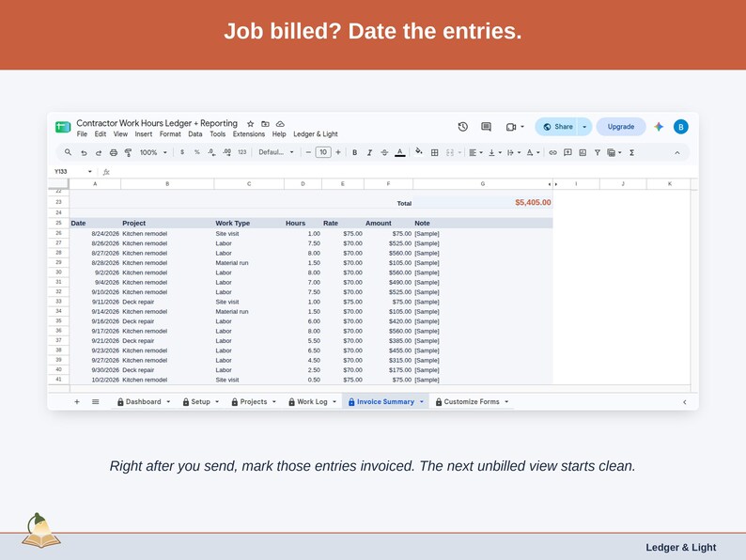Open the functions sigma menu
This screenshot has width=746, height=560.
pyautogui.click(x=631, y=153)
